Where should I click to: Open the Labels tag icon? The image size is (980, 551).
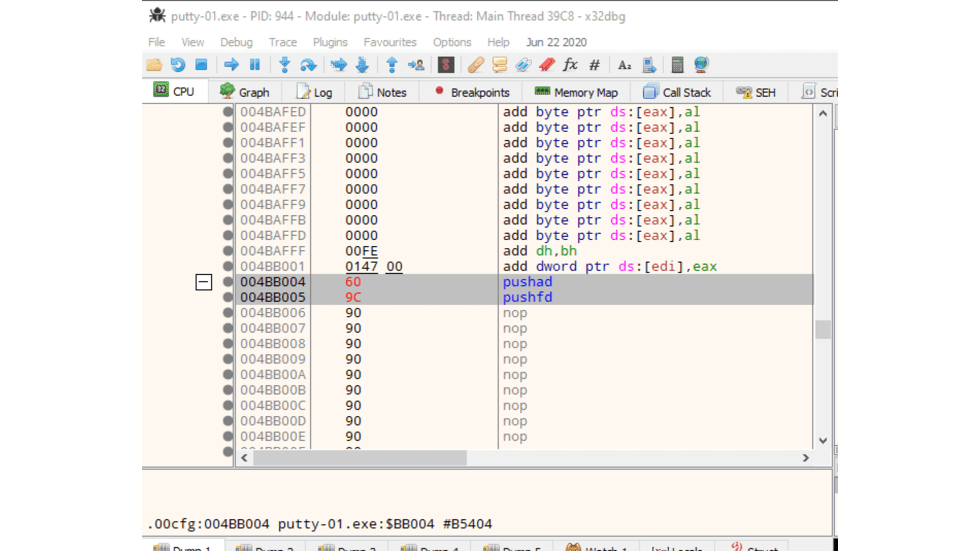coord(523,65)
